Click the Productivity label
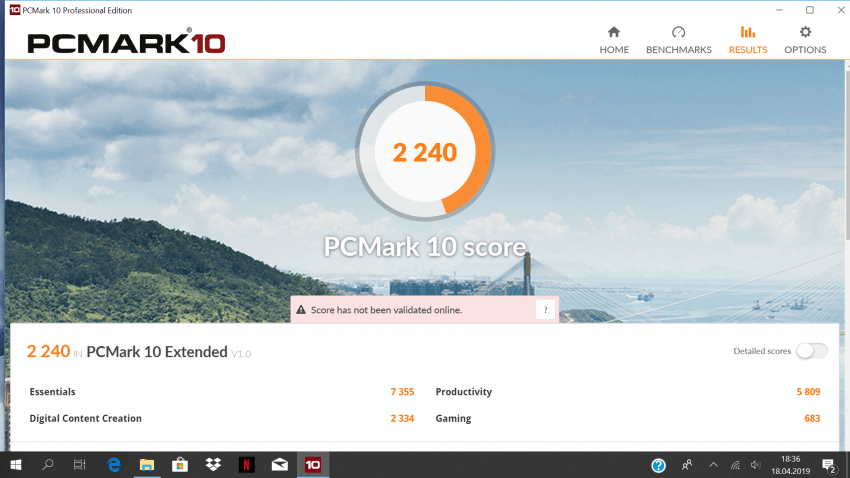The height and width of the screenshot is (478, 850). click(463, 392)
